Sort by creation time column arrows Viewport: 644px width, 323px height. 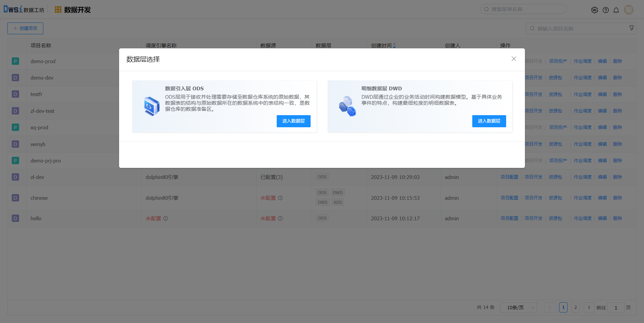click(x=394, y=46)
